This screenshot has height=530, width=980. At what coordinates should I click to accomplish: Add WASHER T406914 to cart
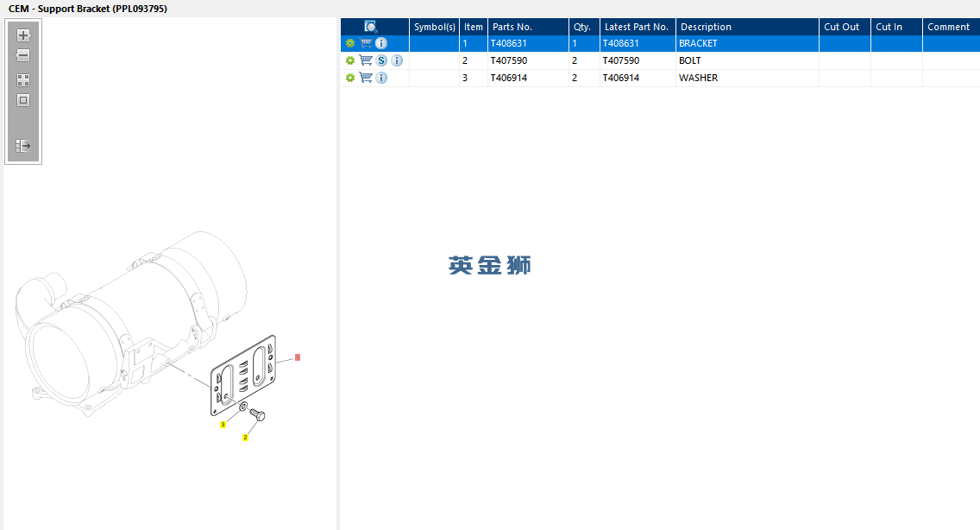[367, 78]
